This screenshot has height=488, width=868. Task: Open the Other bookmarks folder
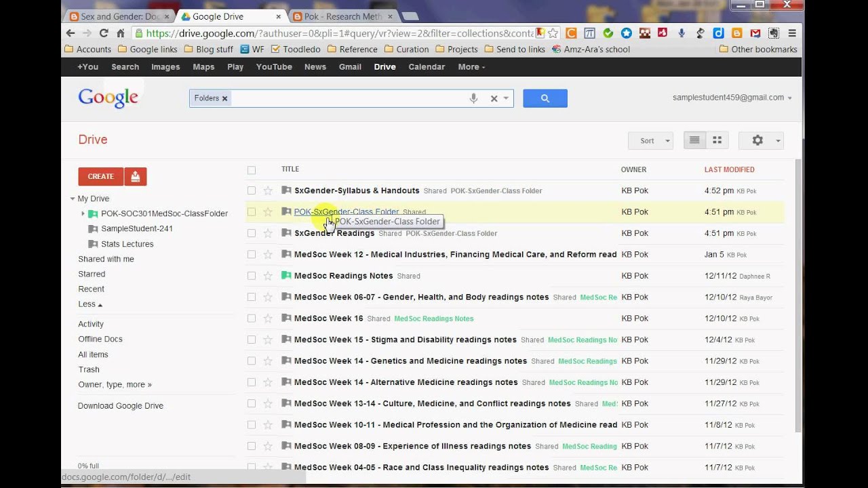click(x=758, y=49)
